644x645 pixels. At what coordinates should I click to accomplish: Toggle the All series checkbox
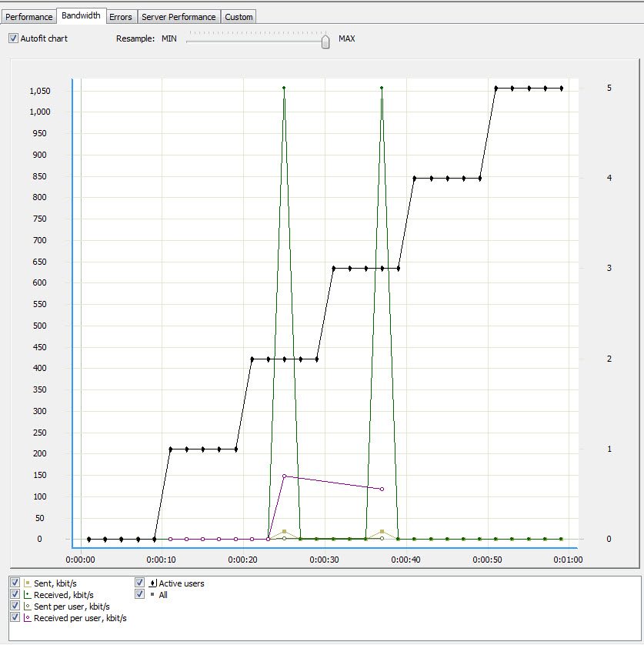(x=140, y=594)
